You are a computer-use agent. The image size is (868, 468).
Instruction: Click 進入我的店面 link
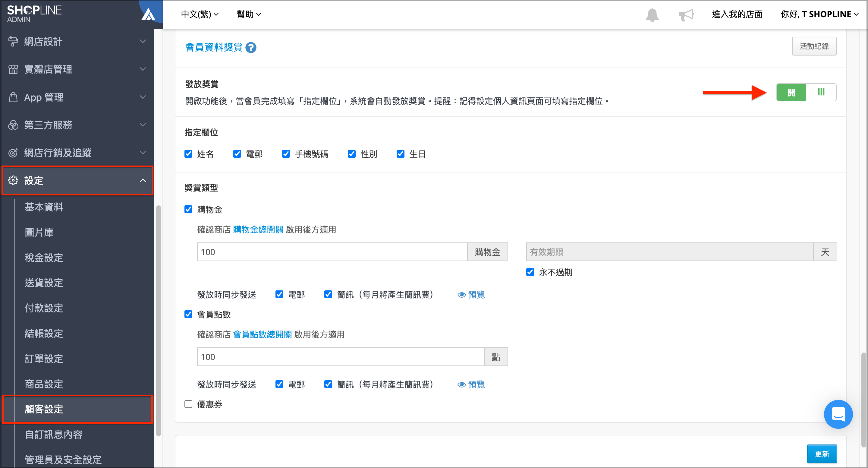pos(737,14)
